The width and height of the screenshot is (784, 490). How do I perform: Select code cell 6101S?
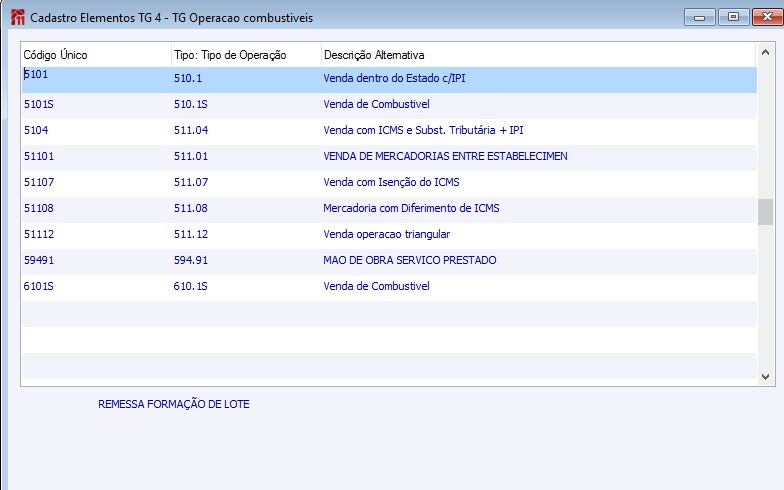tap(38, 286)
